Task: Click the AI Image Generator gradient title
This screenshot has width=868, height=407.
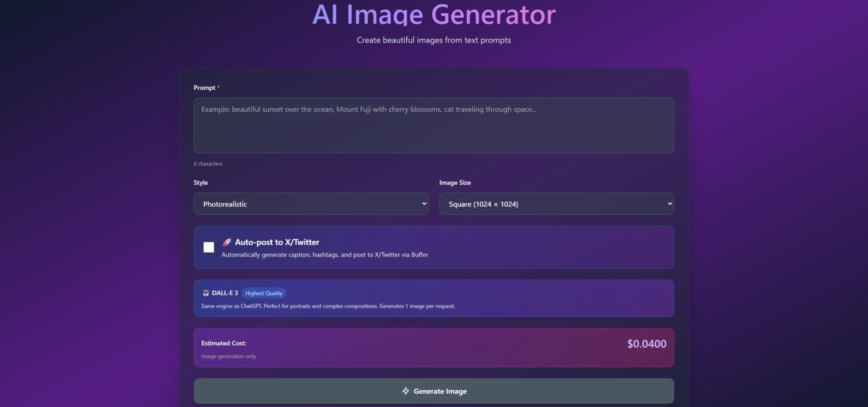Action: point(434,15)
